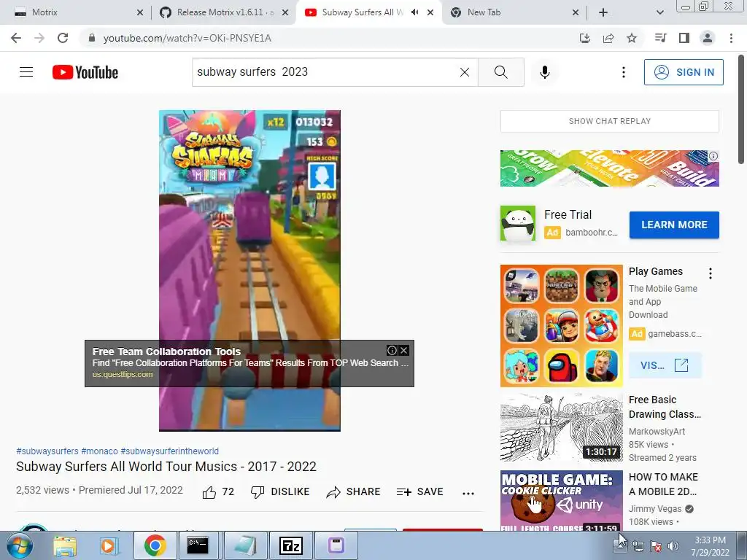
Task: Open the Free Team Collaboration Tools ad title
Action: [166, 351]
